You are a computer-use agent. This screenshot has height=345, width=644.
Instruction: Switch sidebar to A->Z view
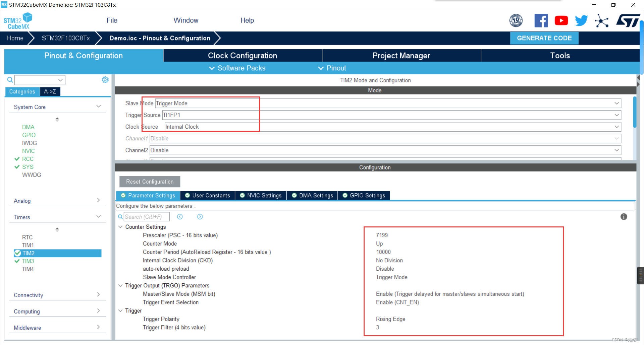(x=50, y=91)
